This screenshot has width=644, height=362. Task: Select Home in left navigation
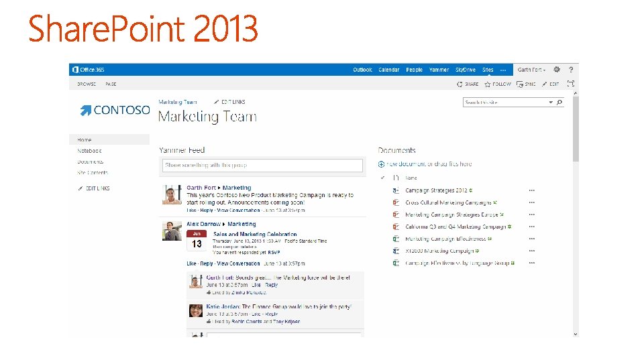(x=109, y=139)
